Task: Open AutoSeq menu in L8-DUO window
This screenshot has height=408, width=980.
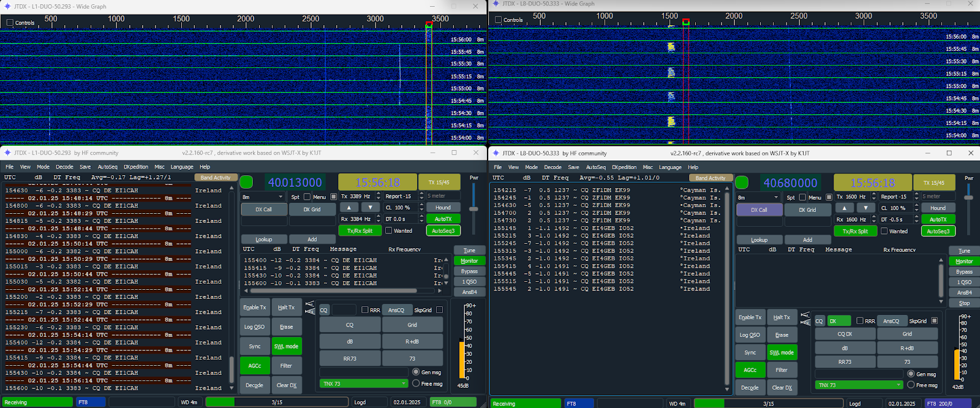Action: tap(595, 167)
